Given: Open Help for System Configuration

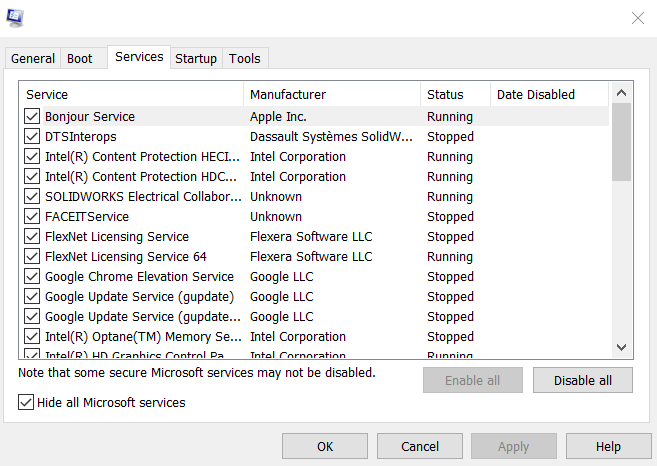Looking at the screenshot, I should click(608, 446).
